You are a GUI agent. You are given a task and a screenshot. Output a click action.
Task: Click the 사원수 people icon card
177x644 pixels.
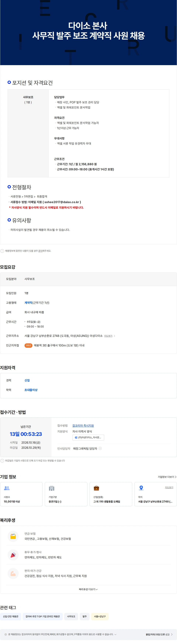(7, 488)
